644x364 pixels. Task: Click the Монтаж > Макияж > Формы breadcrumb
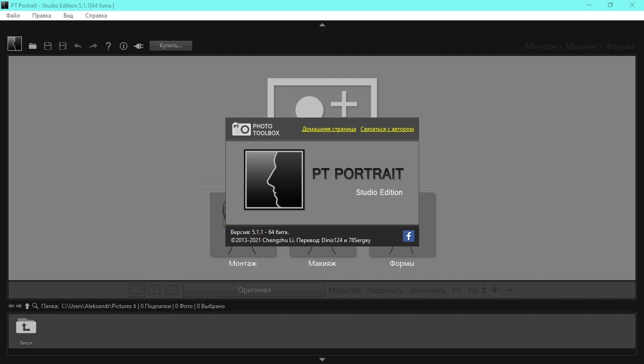(x=580, y=47)
